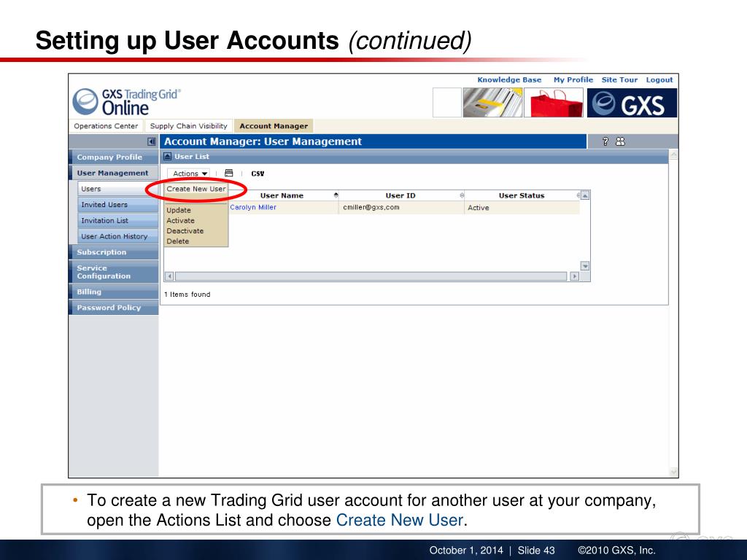Click the cmiller@gxs.com User ID cell
Screen dimensions: 747x560
[x=402, y=208]
